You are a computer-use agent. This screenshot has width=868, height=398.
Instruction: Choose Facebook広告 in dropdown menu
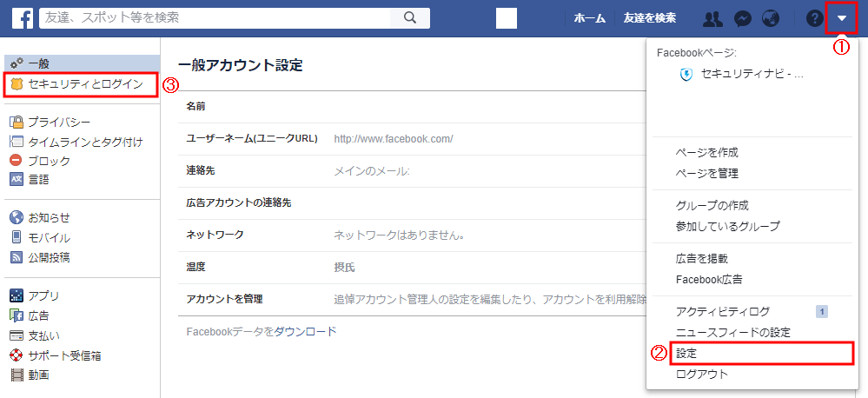point(709,280)
